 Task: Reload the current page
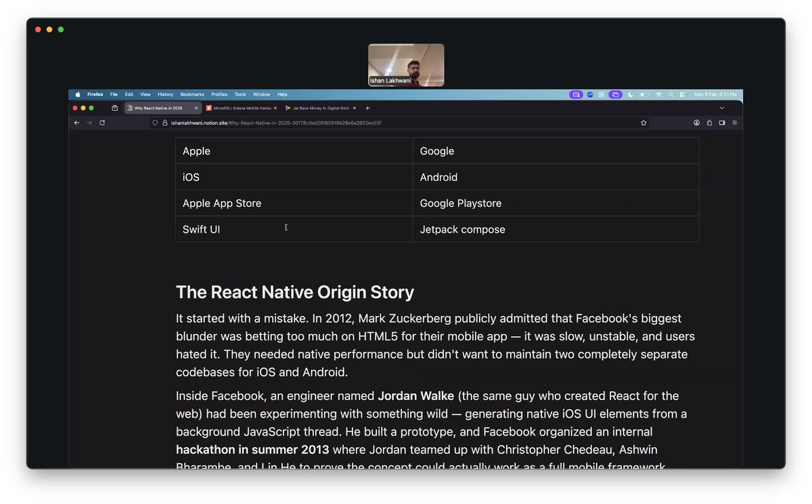(x=102, y=123)
